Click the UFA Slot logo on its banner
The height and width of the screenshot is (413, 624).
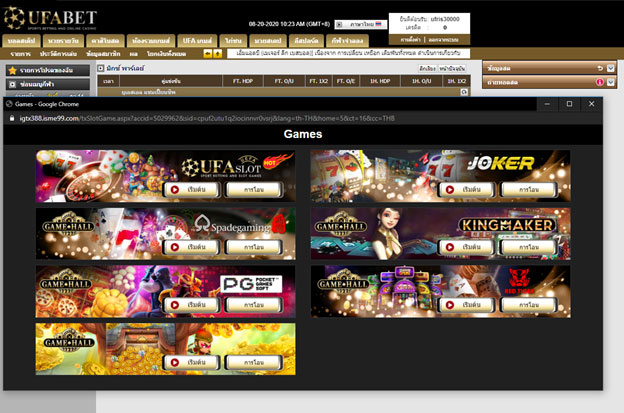point(222,167)
